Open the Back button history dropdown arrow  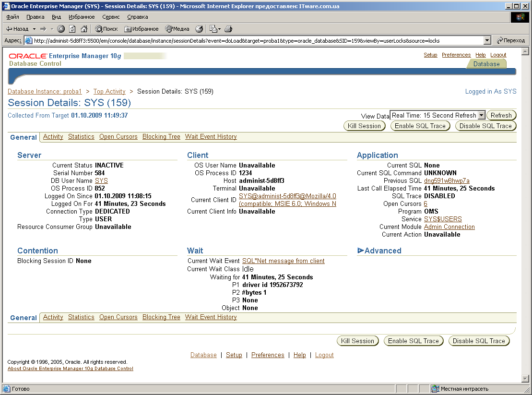34,29
